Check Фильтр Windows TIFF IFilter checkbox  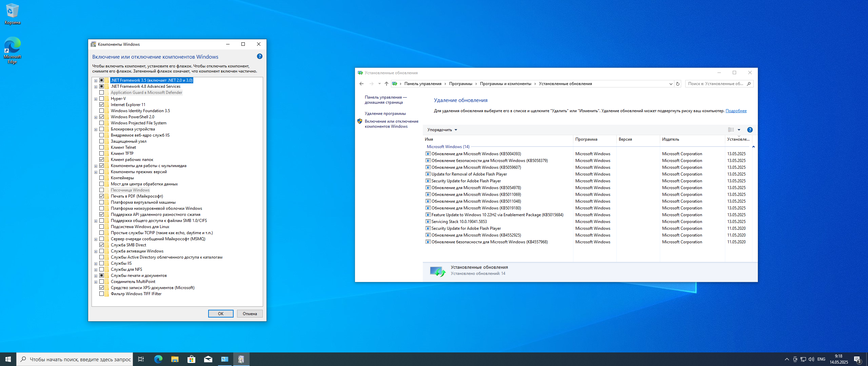[x=101, y=294]
